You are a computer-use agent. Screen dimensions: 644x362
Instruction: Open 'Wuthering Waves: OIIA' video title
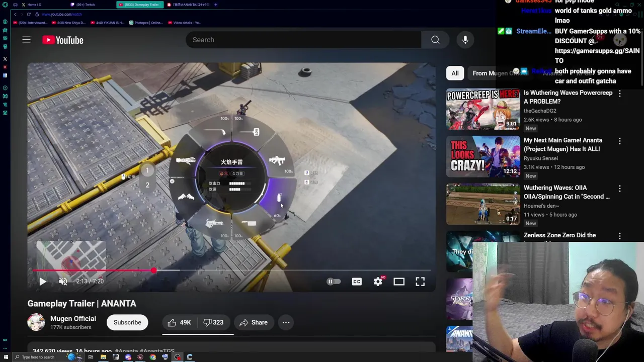[x=567, y=192]
